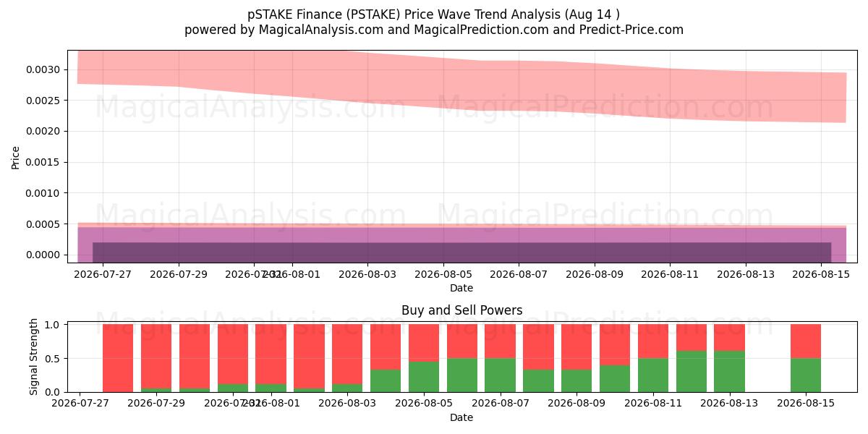Click the red segment of the 2026-08-15 bar
This screenshot has width=868, height=434.
(806, 341)
